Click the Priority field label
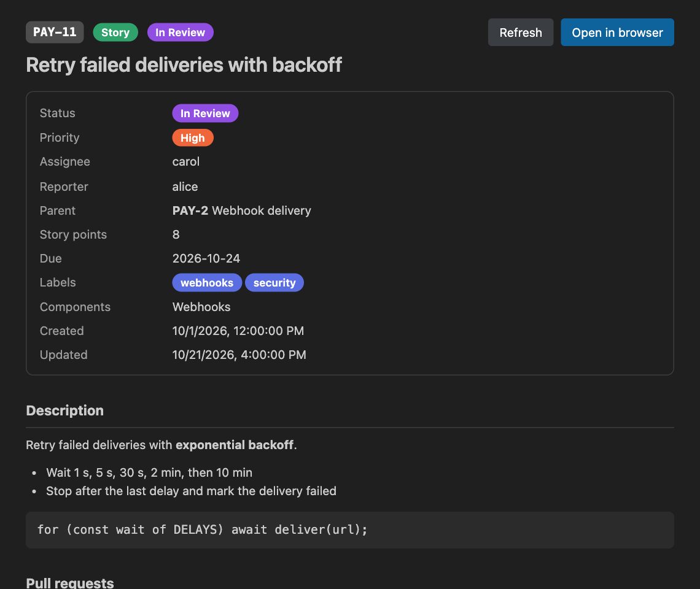Screen dimensions: 700x589 coord(60,138)
